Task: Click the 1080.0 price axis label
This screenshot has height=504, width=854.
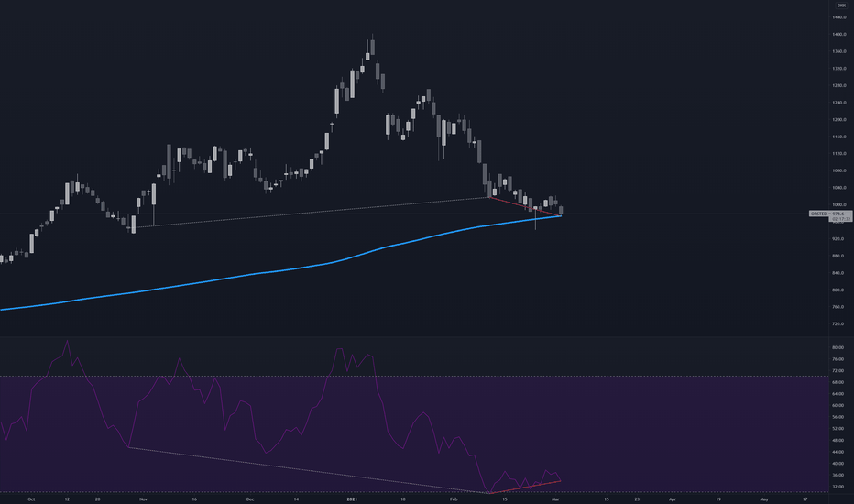Action: tap(838, 170)
